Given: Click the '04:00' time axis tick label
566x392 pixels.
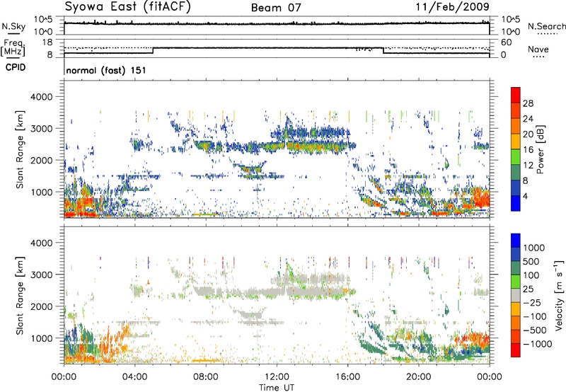Looking at the screenshot, I should point(135,377).
